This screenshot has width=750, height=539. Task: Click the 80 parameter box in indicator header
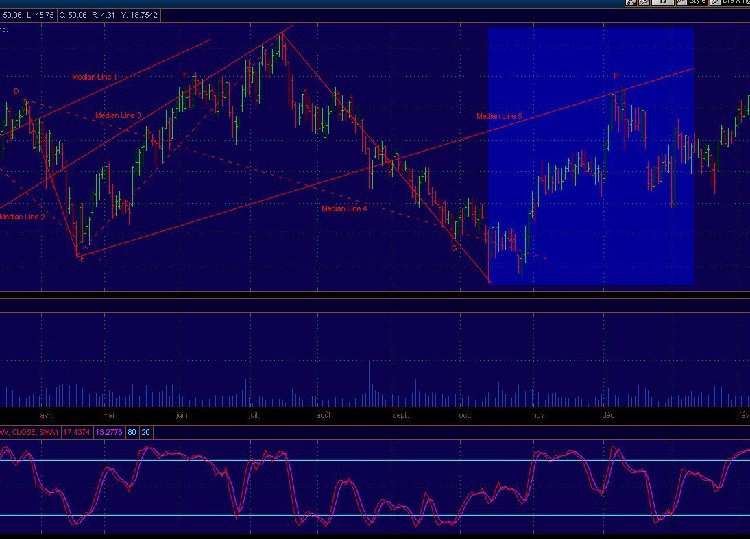(131, 431)
